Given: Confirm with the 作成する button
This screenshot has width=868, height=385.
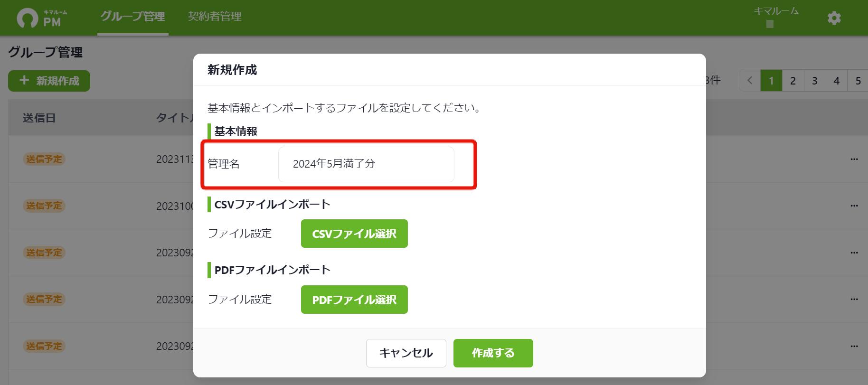Looking at the screenshot, I should (x=493, y=353).
